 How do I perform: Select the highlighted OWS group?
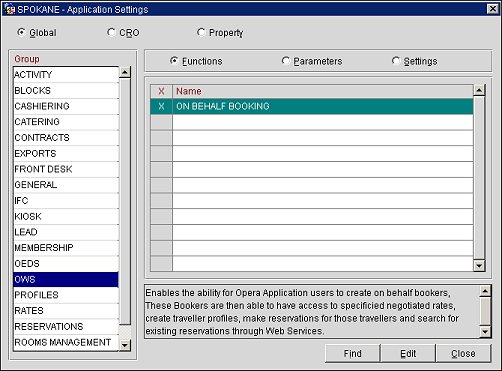(66, 279)
